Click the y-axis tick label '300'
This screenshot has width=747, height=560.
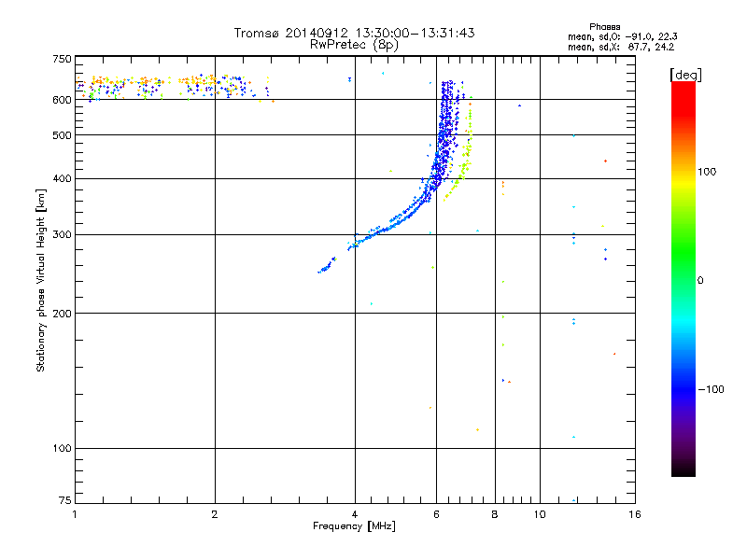pyautogui.click(x=62, y=235)
